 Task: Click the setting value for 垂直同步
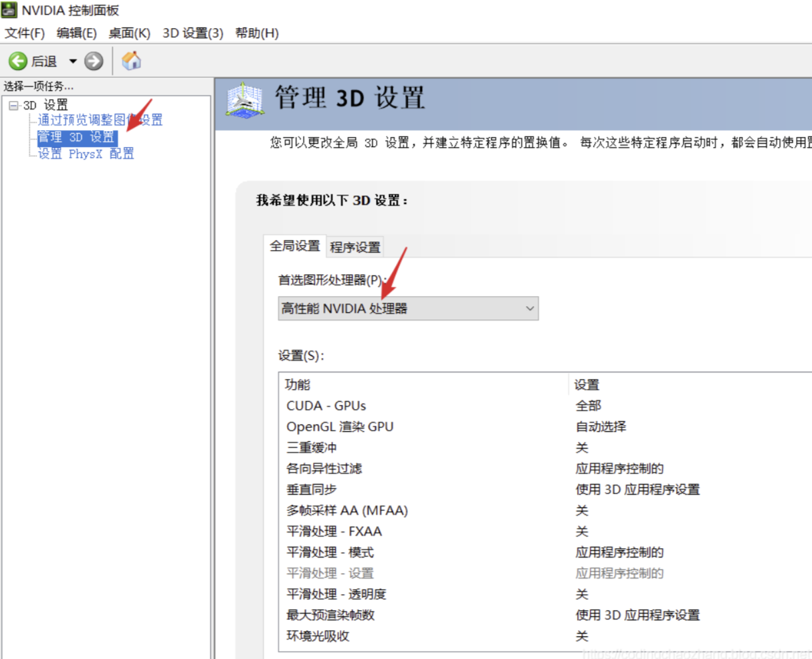[x=637, y=489]
